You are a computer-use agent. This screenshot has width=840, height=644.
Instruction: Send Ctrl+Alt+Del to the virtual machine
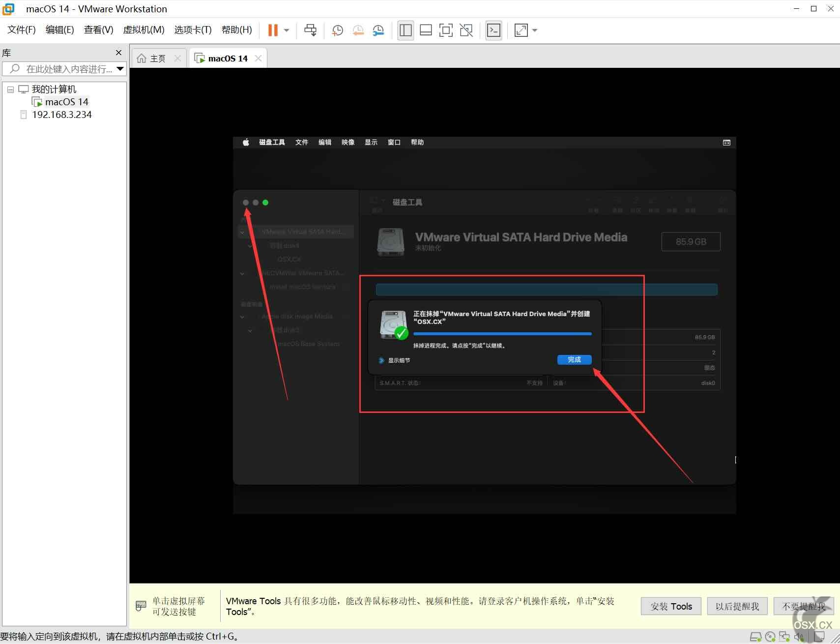click(310, 30)
